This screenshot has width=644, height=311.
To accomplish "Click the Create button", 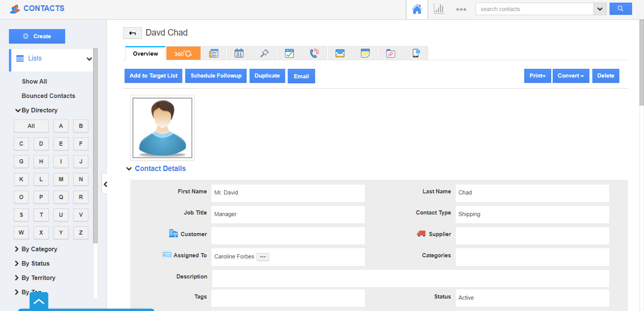I will pos(37,36).
